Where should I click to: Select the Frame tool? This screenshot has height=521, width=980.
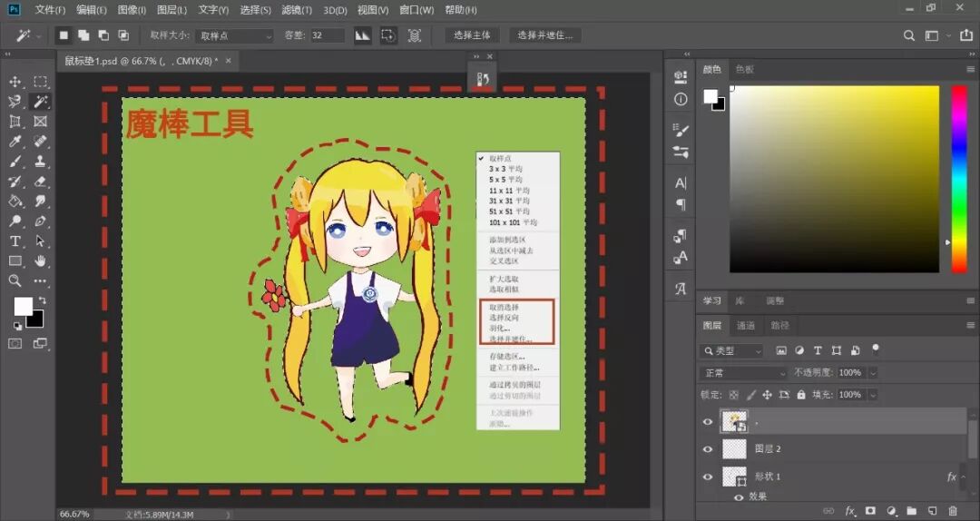pyautogui.click(x=40, y=122)
